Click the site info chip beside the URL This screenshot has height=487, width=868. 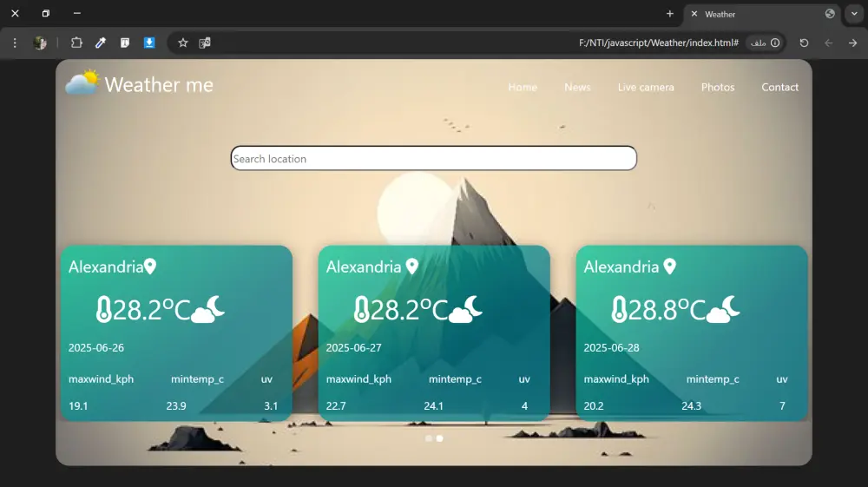[x=766, y=43]
